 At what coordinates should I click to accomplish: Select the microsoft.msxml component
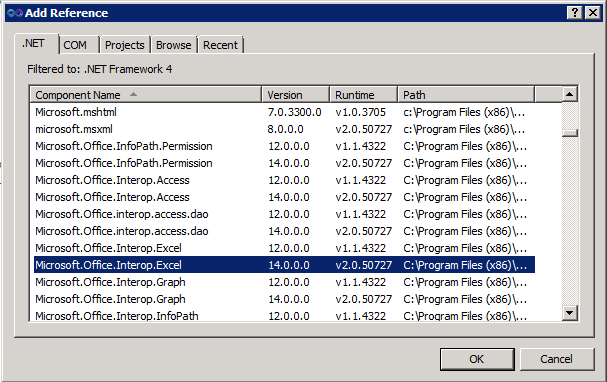pos(284,129)
